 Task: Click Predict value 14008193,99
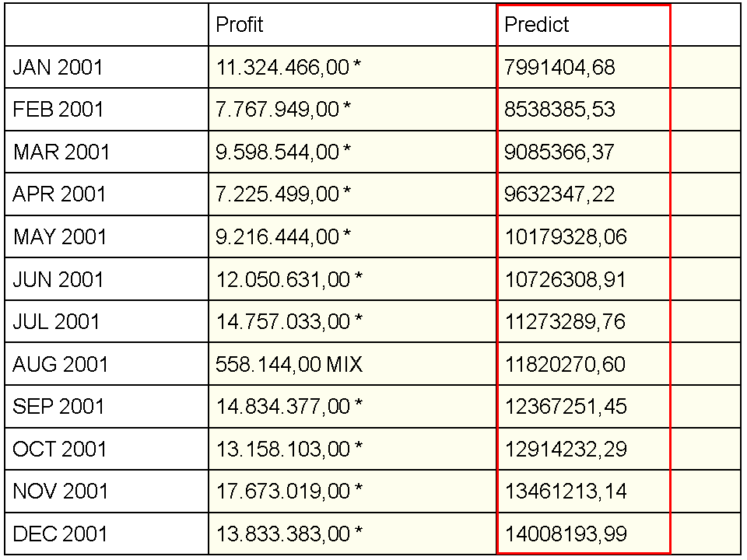point(566,534)
